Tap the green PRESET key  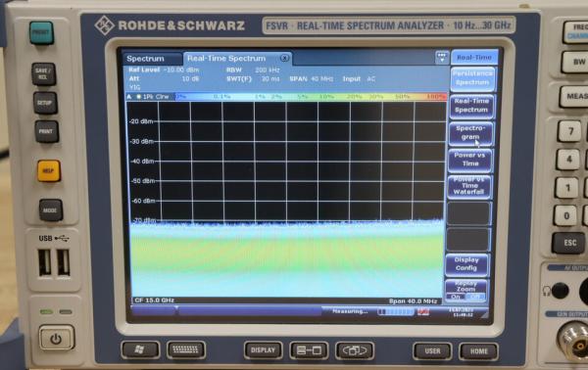coord(41,32)
